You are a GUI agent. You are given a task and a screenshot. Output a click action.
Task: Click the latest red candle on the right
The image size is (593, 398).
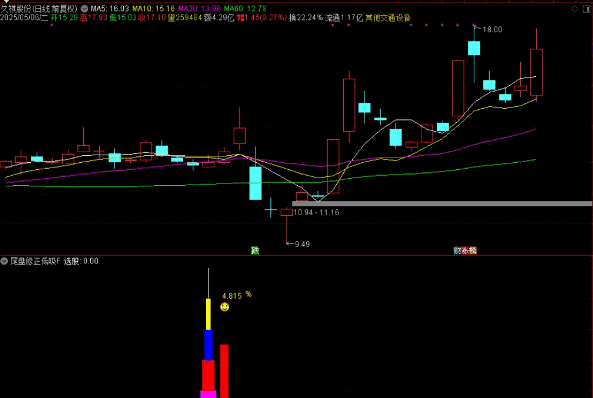click(x=536, y=72)
